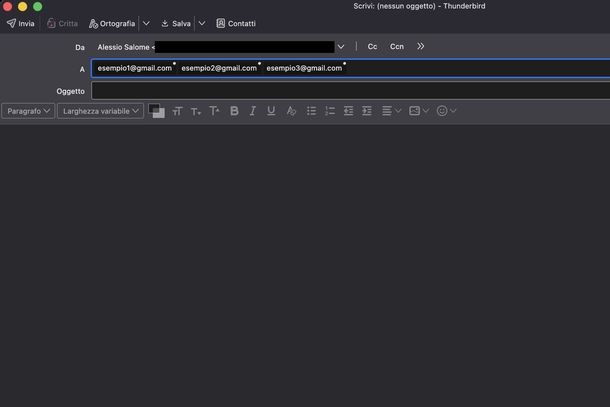The height and width of the screenshot is (407, 610).
Task: Open the Contatti sidebar
Action: click(236, 23)
